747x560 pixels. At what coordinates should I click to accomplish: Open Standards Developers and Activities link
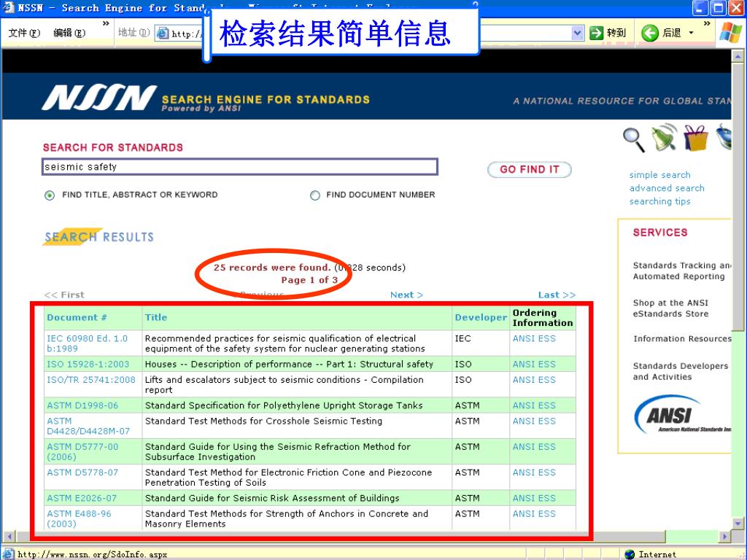point(681,371)
